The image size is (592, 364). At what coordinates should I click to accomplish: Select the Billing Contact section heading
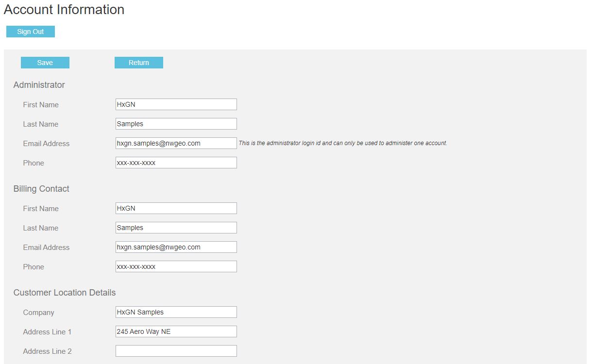41,189
